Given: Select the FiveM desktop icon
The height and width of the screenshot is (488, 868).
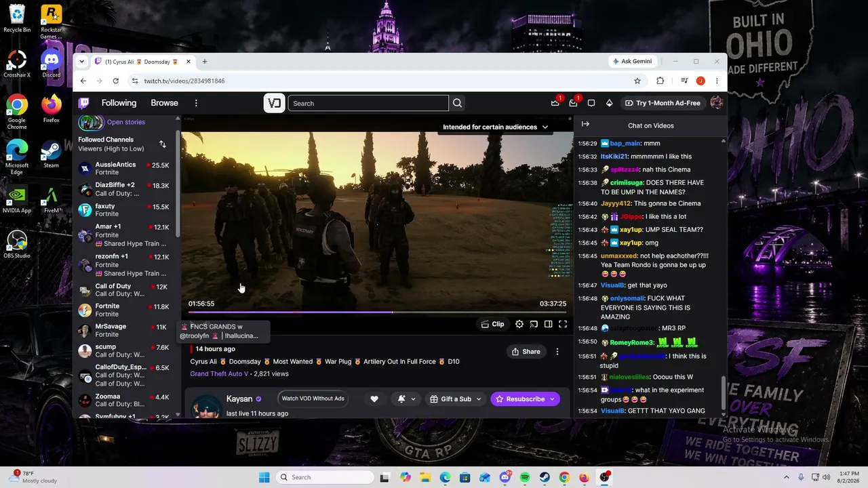Looking at the screenshot, I should [51, 201].
